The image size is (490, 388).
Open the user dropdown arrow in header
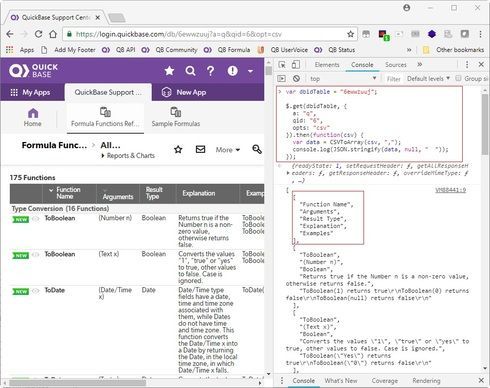click(250, 71)
